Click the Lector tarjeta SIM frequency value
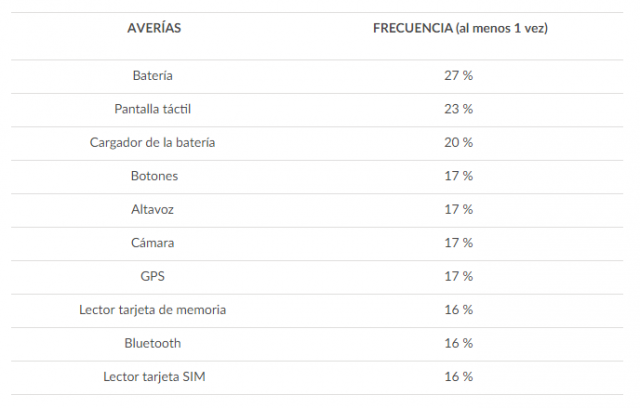 [x=459, y=376]
